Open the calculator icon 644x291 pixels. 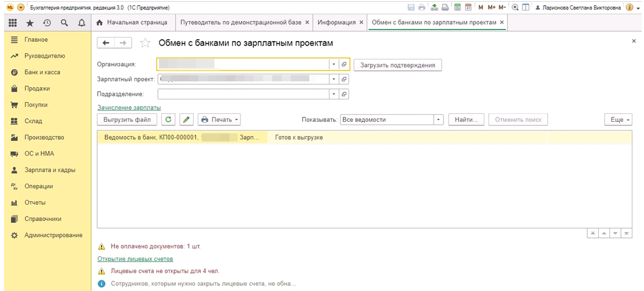pos(457,8)
